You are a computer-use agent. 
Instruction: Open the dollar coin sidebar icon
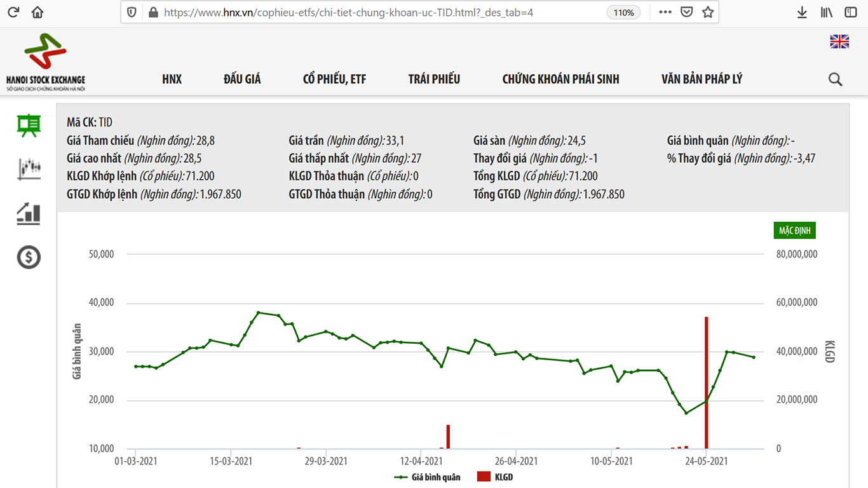pyautogui.click(x=29, y=257)
